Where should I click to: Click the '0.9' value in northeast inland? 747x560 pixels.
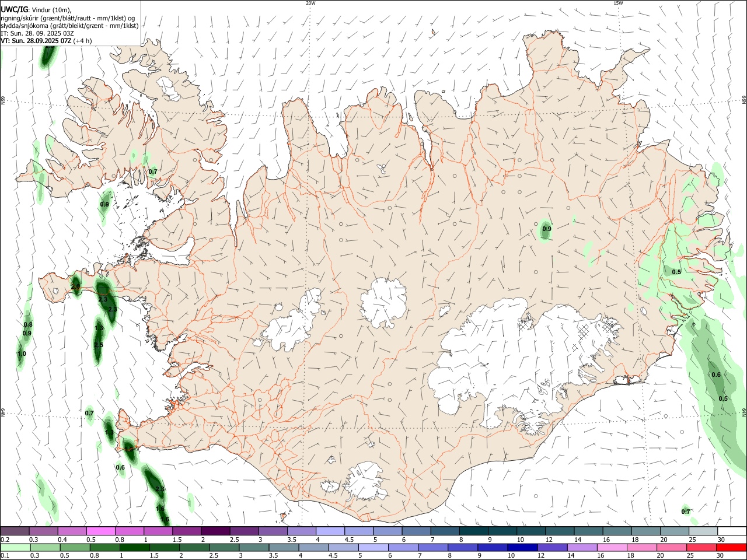click(x=546, y=229)
